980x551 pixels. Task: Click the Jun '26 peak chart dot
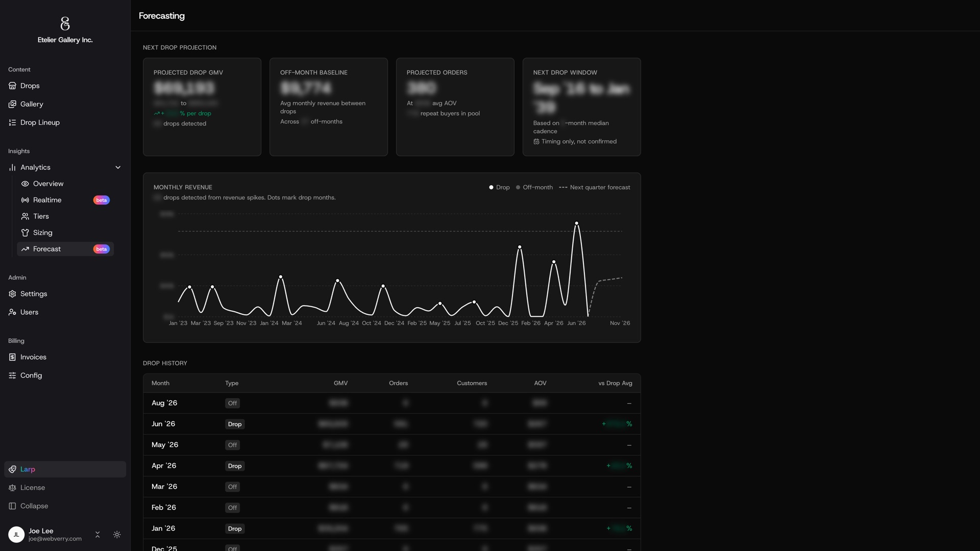[x=577, y=223]
